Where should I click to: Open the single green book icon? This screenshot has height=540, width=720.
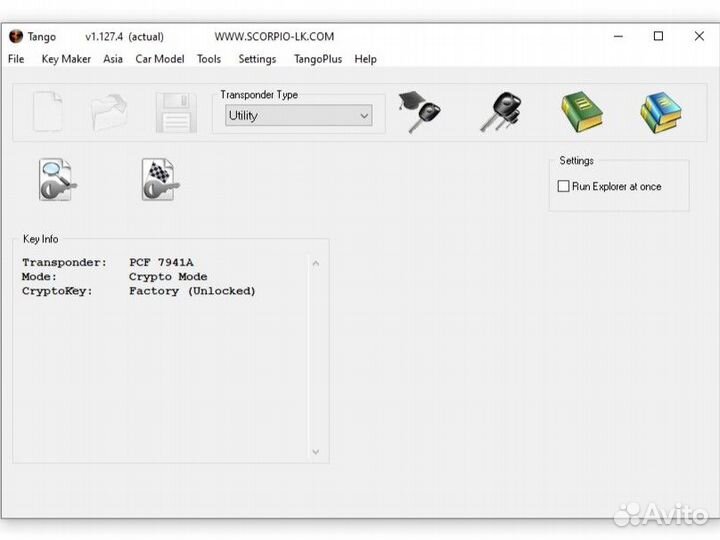coord(581,112)
